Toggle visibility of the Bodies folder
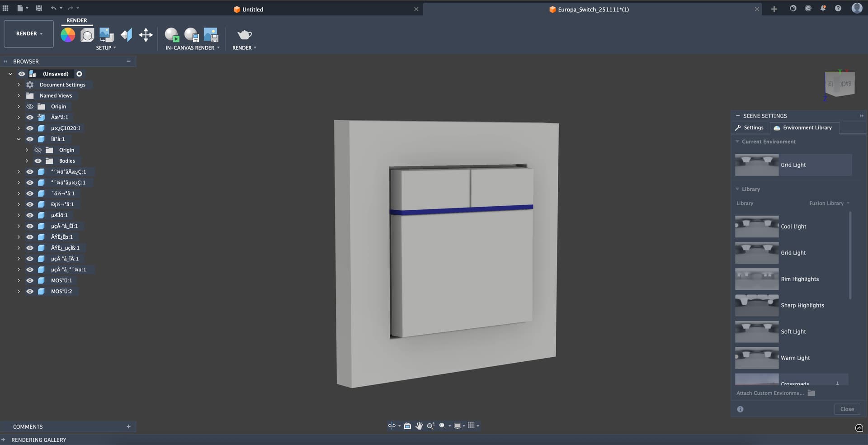The image size is (868, 445). 38,161
